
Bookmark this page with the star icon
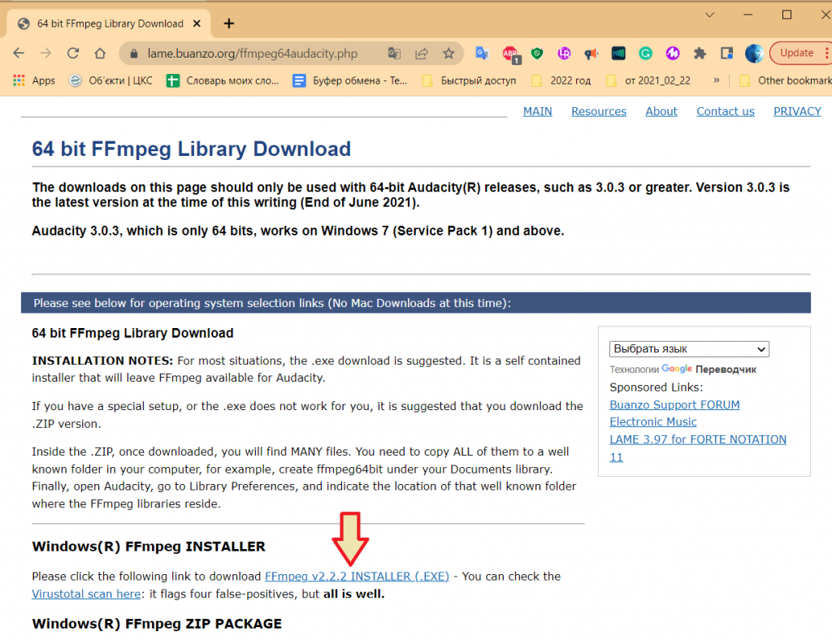pos(448,53)
